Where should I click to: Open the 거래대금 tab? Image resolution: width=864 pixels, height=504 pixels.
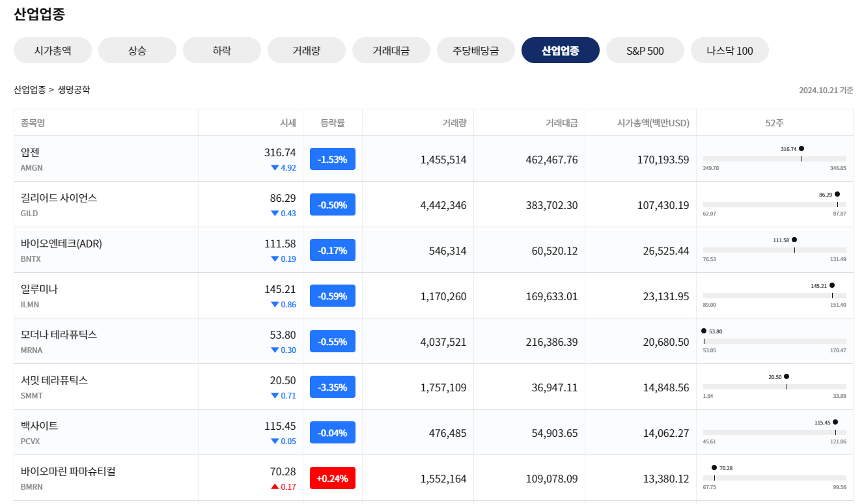[x=391, y=50]
